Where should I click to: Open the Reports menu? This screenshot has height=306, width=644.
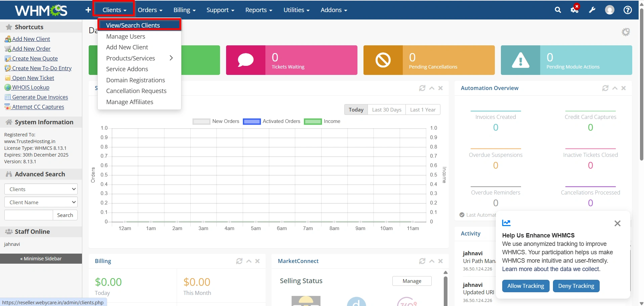point(259,10)
